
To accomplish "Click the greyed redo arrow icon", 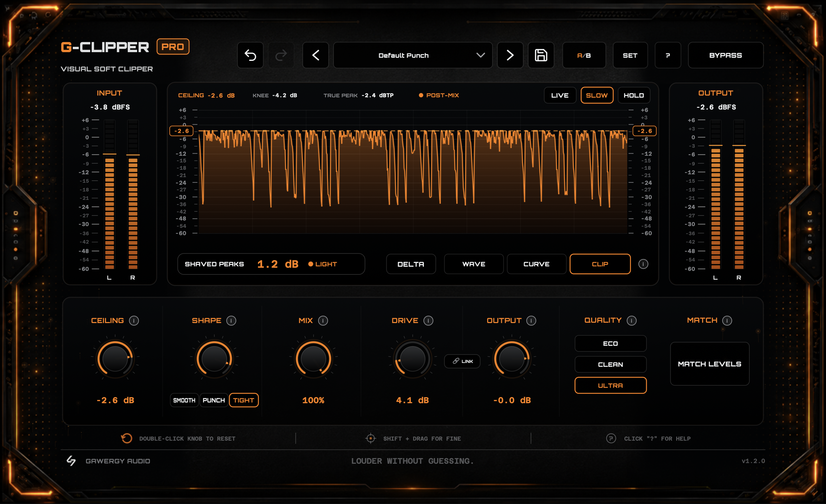I will (x=281, y=55).
